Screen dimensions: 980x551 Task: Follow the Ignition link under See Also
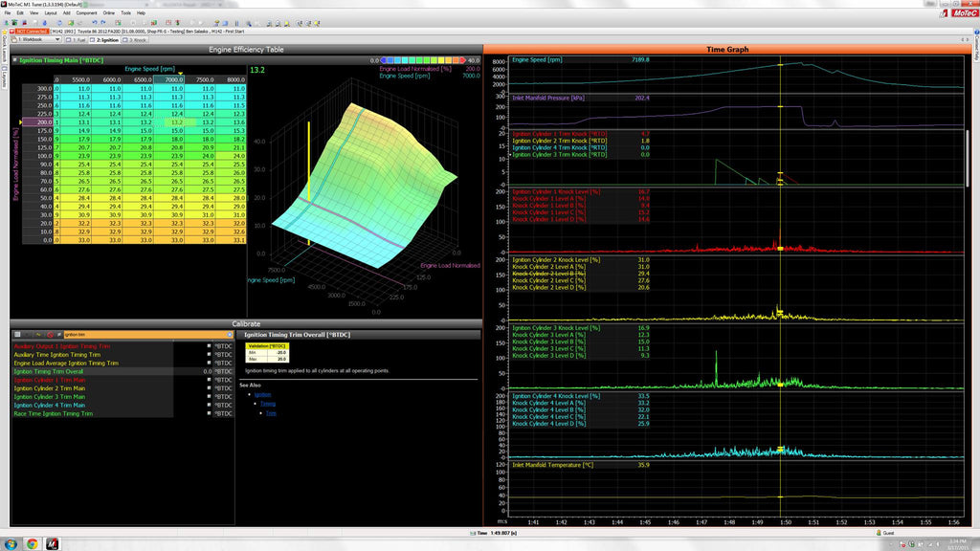pos(263,394)
